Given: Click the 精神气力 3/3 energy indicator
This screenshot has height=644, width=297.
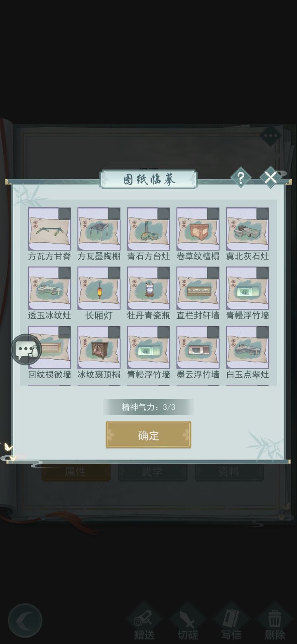Looking at the screenshot, I should [x=148, y=407].
